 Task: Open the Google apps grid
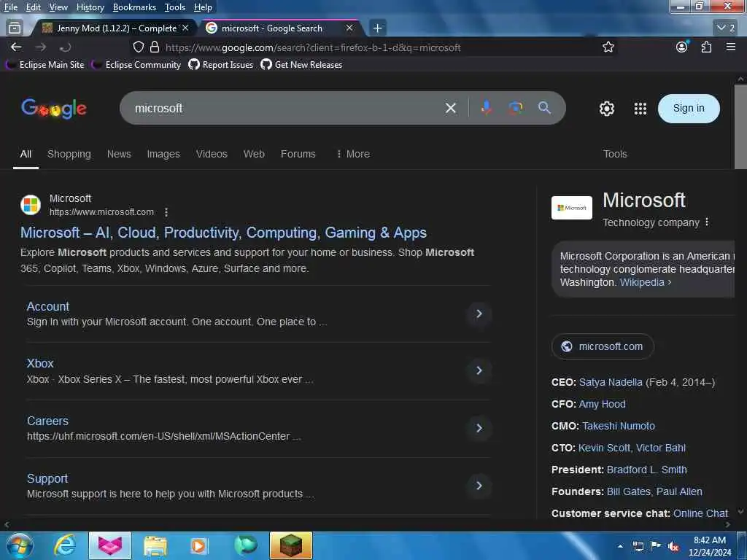[640, 109]
